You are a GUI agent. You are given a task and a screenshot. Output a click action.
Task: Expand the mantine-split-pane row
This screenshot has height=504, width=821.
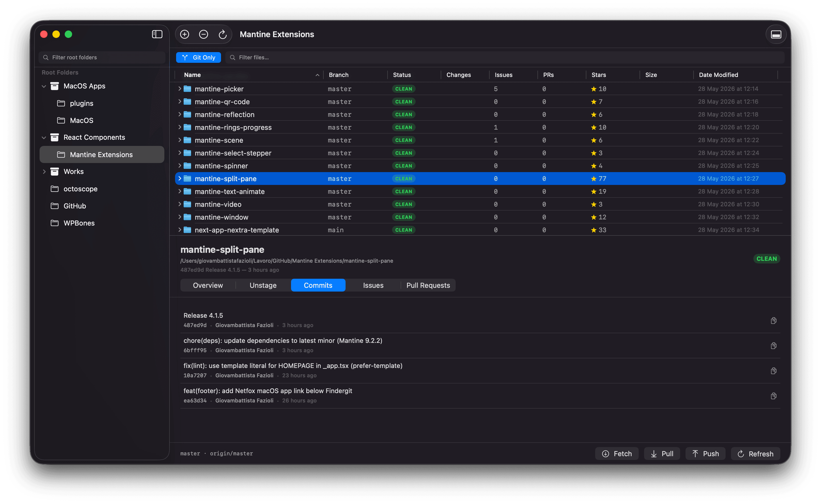pos(180,179)
